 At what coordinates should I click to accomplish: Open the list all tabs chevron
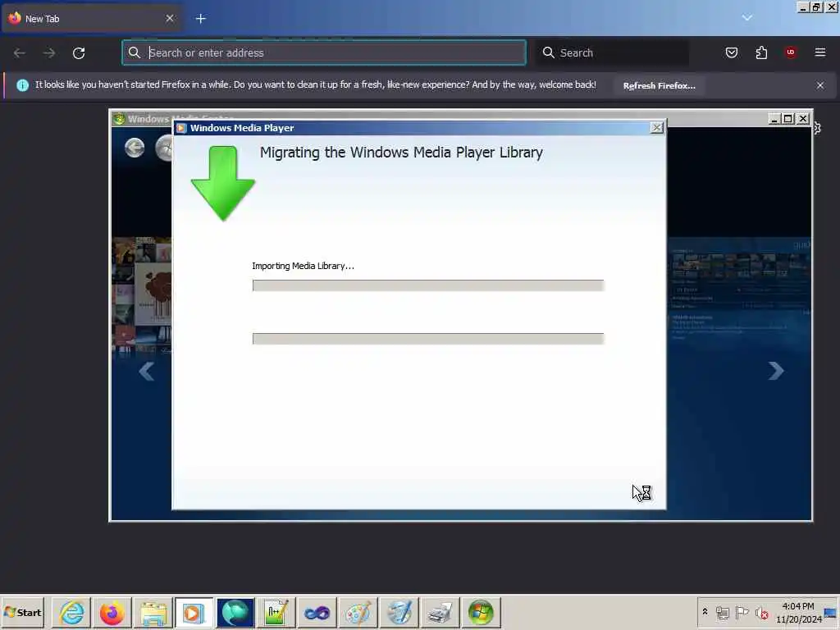pyautogui.click(x=746, y=18)
